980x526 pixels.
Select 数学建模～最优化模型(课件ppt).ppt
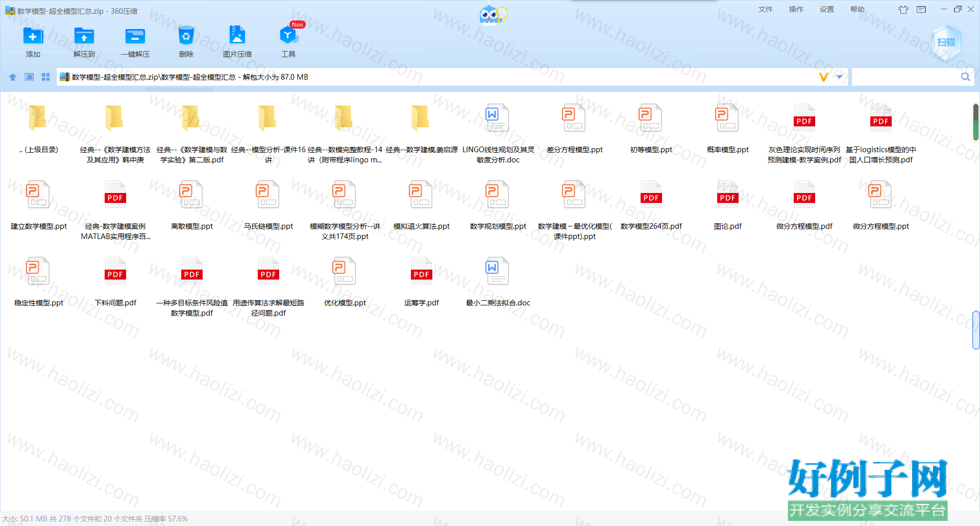[575, 210]
